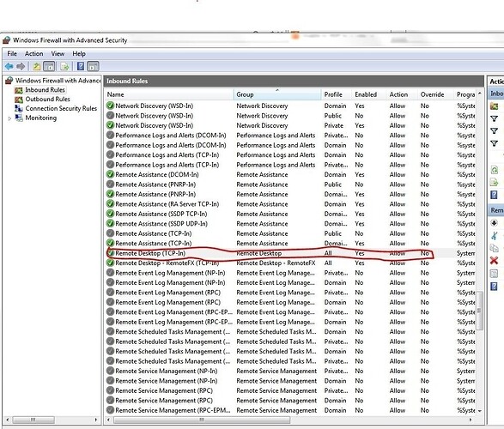Sort by the Action column header

tap(403, 94)
